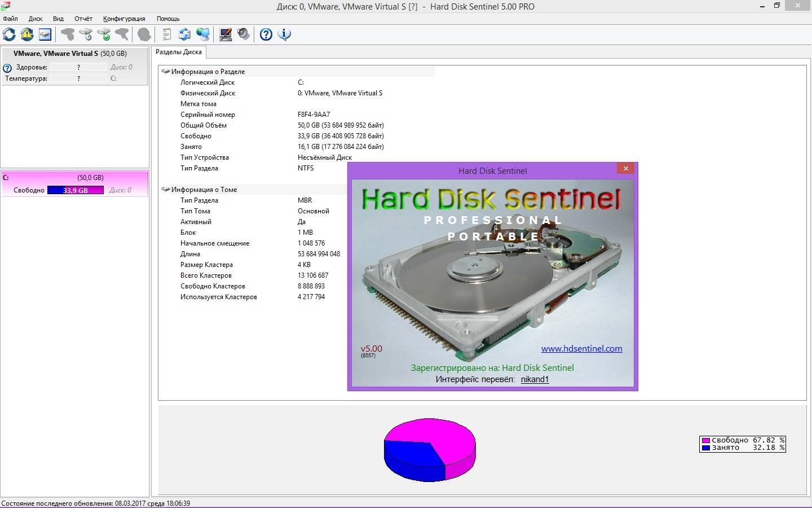Click the disk usage pie chart

coord(430,450)
